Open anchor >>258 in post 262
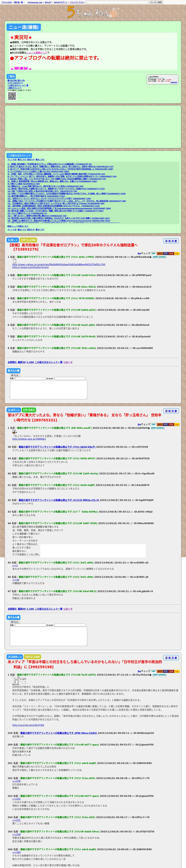The height and width of the screenshot is (868, 186). tap(17, 781)
